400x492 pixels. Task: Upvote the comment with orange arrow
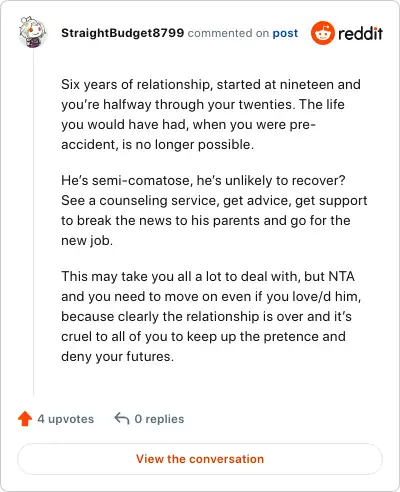[x=25, y=419]
